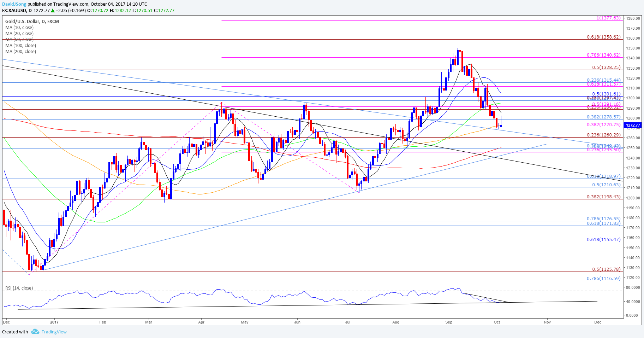This screenshot has height=338, width=644.
Task: Click the Apr label on time axis
Action: (x=201, y=322)
